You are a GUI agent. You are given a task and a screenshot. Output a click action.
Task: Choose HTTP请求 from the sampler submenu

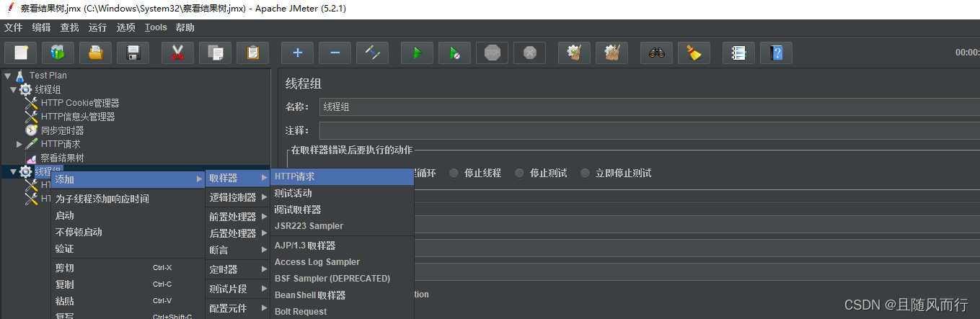point(342,176)
